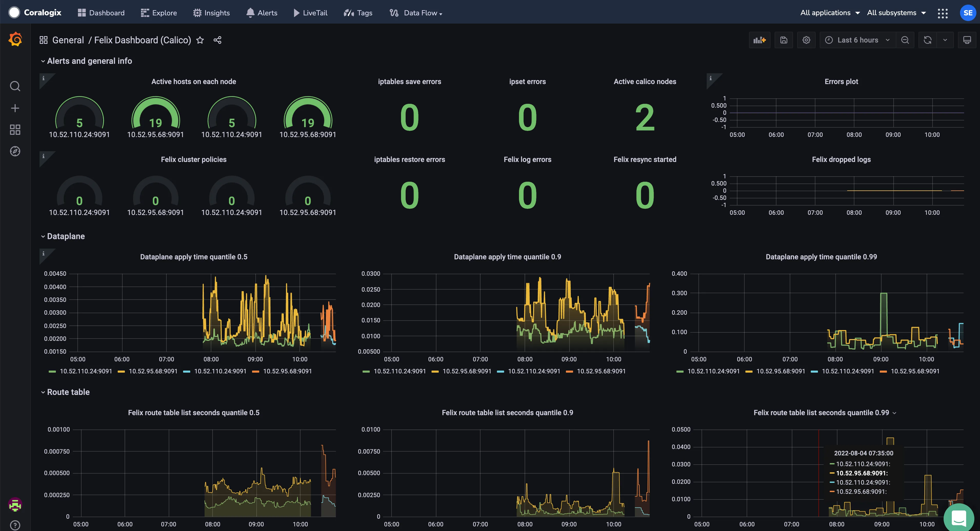Open the Grafana search sidebar icon

15,86
